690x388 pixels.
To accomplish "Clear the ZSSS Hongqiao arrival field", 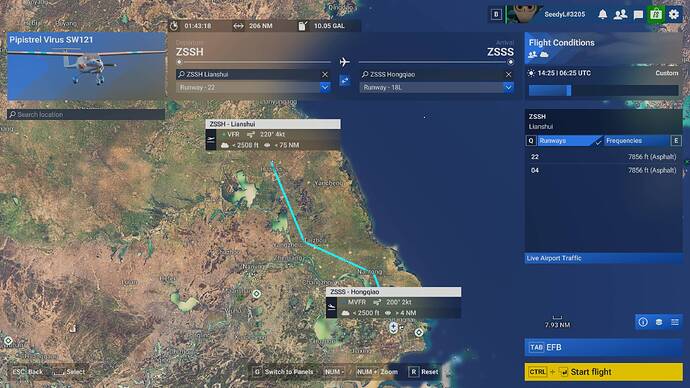I will coord(508,74).
